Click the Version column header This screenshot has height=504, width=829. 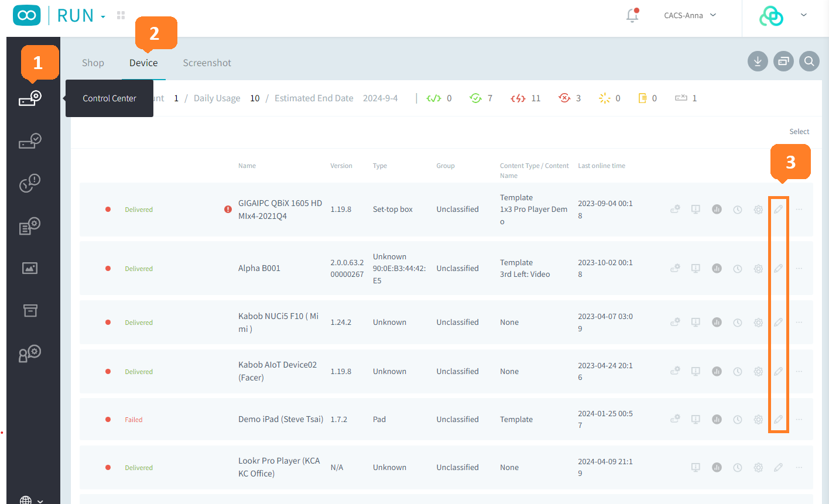pyautogui.click(x=341, y=166)
